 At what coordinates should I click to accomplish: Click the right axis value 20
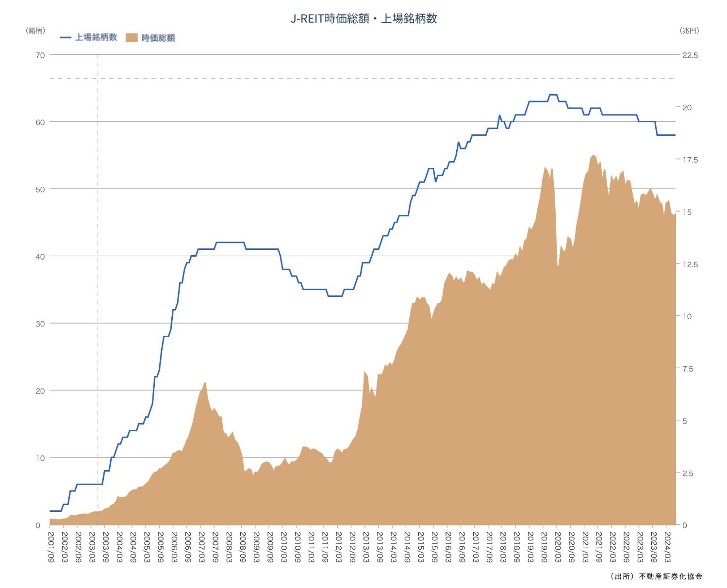[687, 108]
